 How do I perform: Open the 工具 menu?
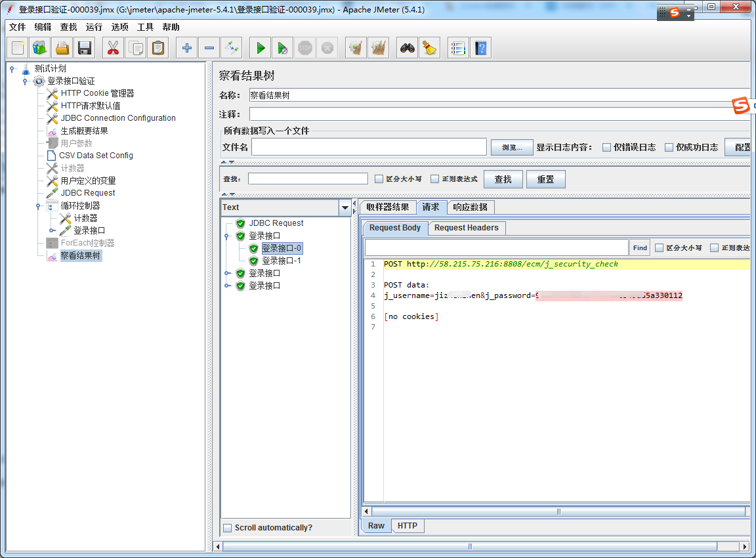tap(145, 27)
